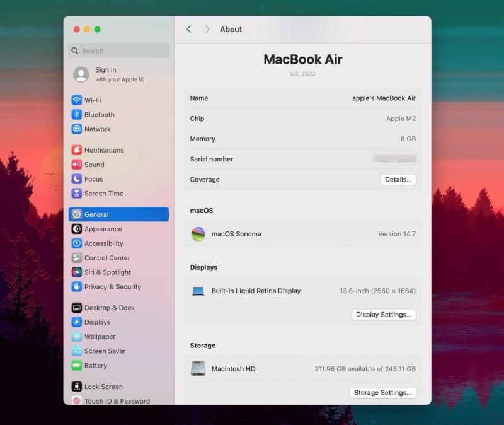Viewport: 504px width, 425px height.
Task: Open the Sound settings pane
Action: [118, 165]
